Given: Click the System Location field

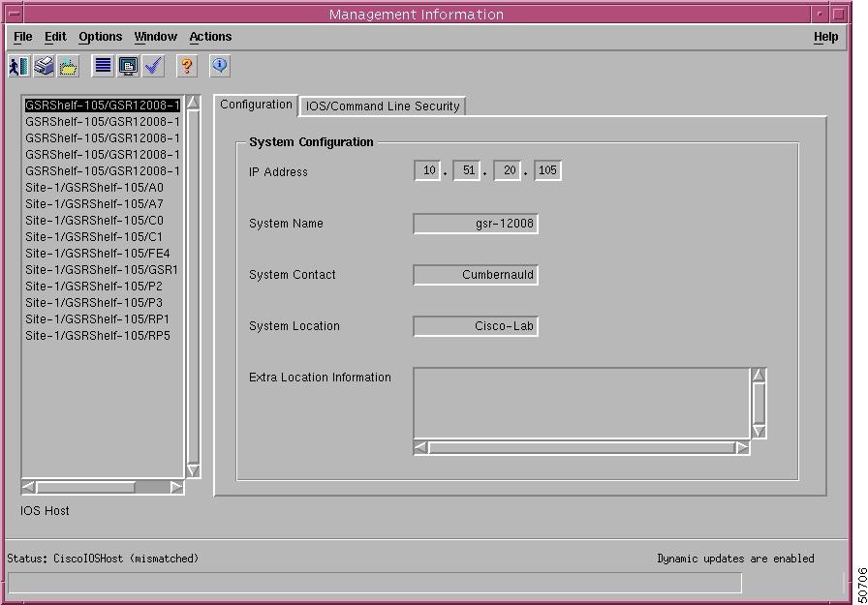Looking at the screenshot, I should coord(476,326).
